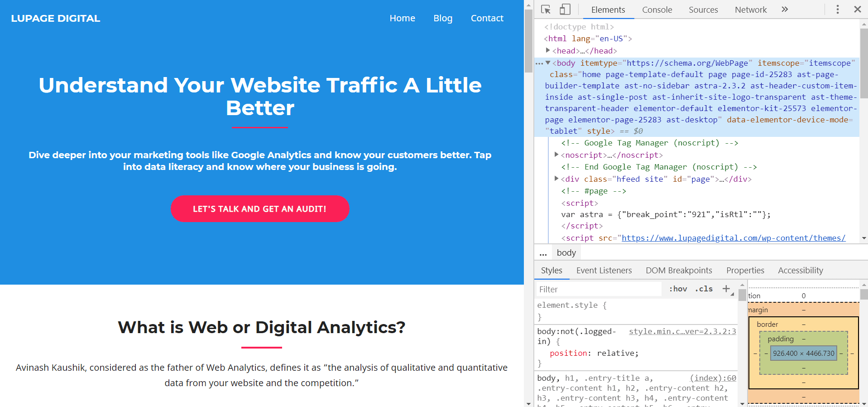Open the Sources tab
The width and height of the screenshot is (868, 407).
coord(703,10)
